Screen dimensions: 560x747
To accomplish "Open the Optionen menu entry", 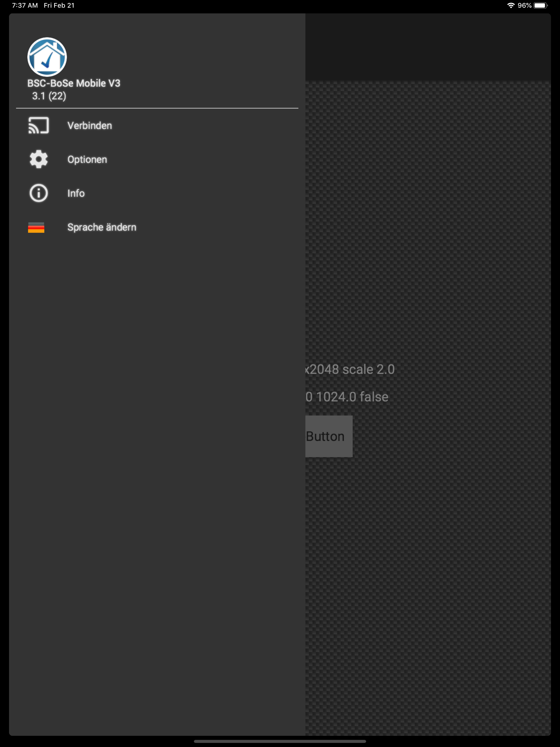I will click(x=157, y=159).
